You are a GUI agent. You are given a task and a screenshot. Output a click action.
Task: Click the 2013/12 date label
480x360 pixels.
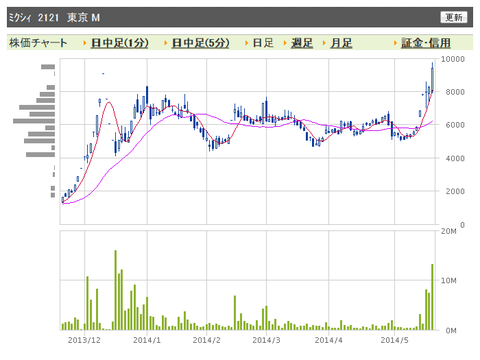[x=84, y=340]
